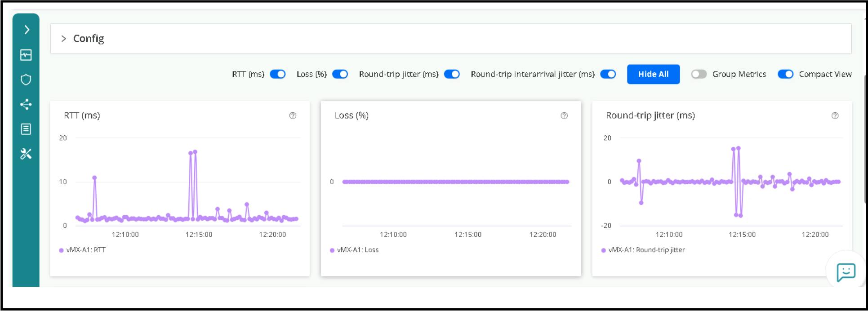Expand the sidebar with the arrow icon
The width and height of the screenshot is (868, 311).
coord(27,30)
